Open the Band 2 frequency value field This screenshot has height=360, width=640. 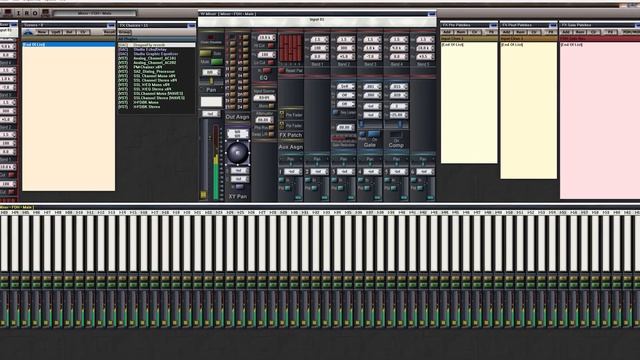(x=346, y=48)
